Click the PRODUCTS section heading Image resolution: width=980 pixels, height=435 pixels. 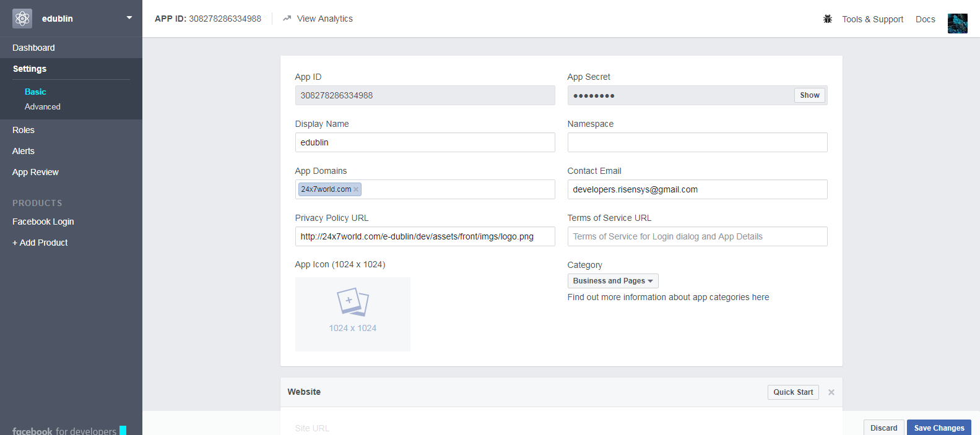[37, 203]
